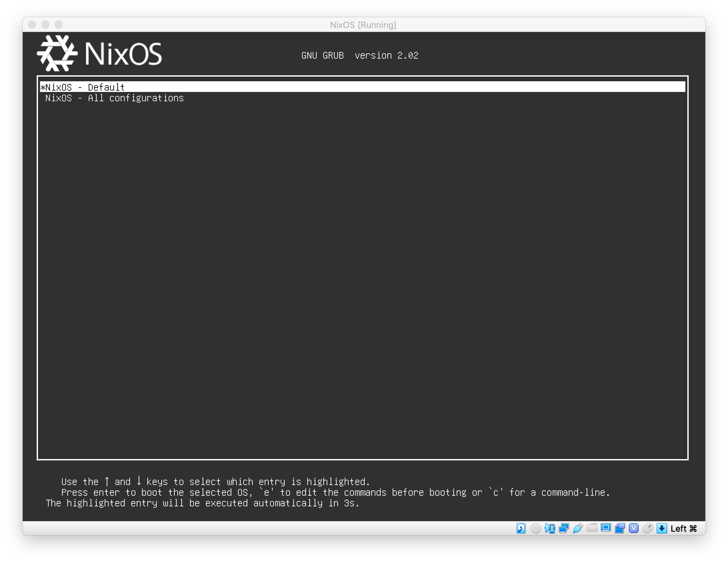The image size is (728, 563).
Task: Click the optical disc status icon
Action: click(x=535, y=528)
